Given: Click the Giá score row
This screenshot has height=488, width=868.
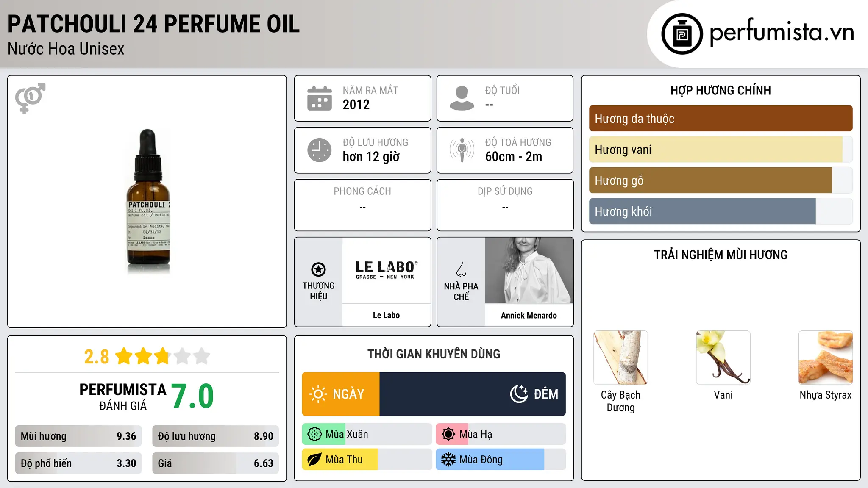Looking at the screenshot, I should point(216,463).
